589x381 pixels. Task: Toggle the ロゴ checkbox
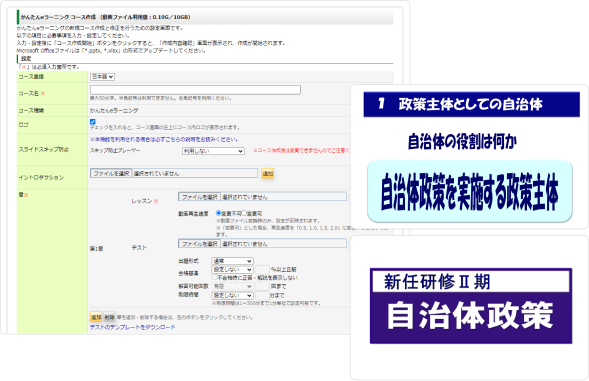click(x=93, y=122)
